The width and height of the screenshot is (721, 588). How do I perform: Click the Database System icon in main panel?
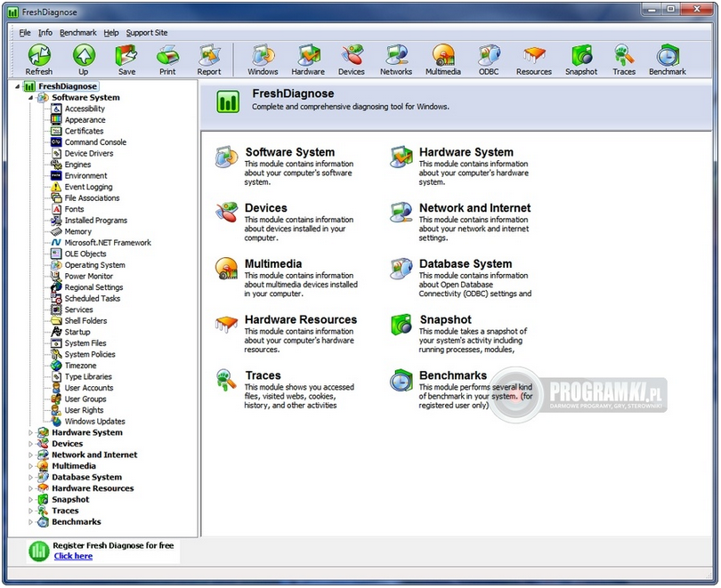click(401, 269)
